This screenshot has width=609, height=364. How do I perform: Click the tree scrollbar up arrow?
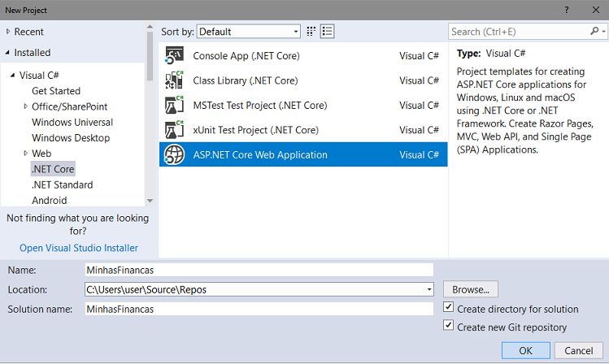coord(150,27)
